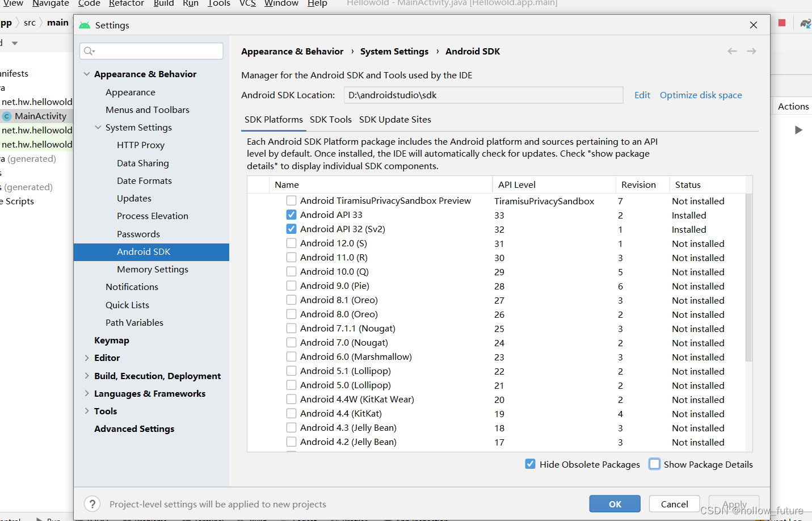This screenshot has height=521, width=812.
Task: Switch to SDK Update Sites tab
Action: coord(395,120)
